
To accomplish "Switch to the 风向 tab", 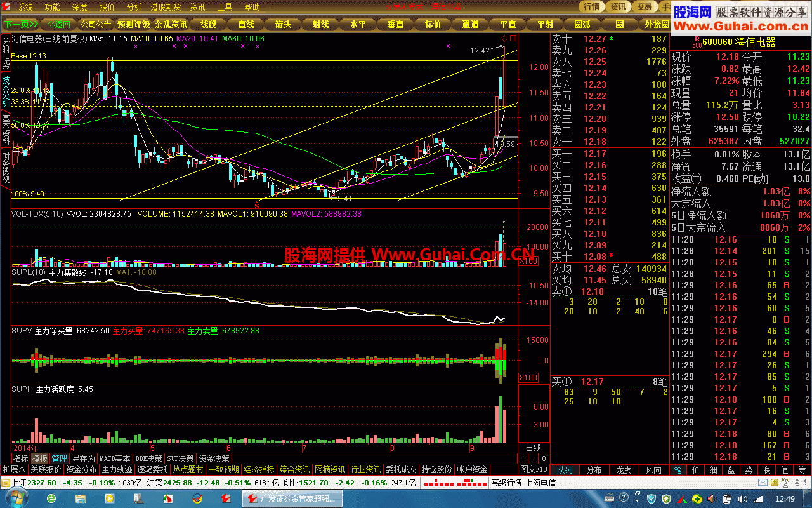I will click(653, 470).
